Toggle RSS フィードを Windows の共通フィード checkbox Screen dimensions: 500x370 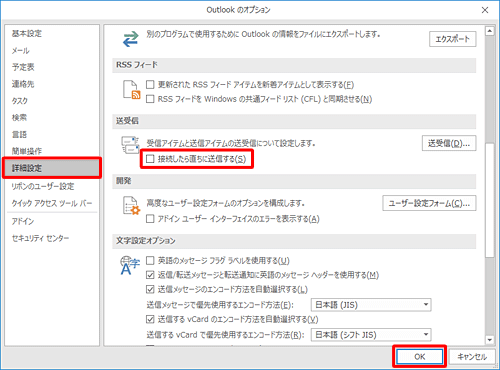click(x=150, y=99)
